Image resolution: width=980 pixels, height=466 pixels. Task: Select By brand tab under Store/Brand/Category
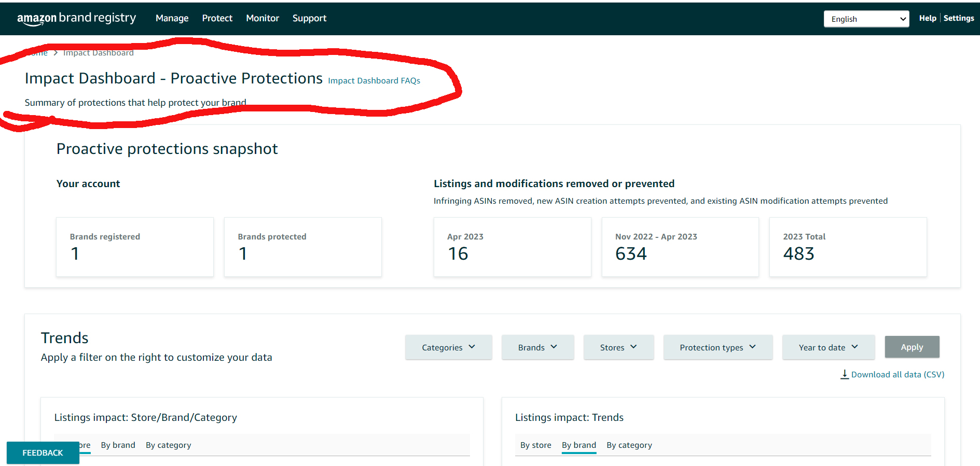click(118, 445)
